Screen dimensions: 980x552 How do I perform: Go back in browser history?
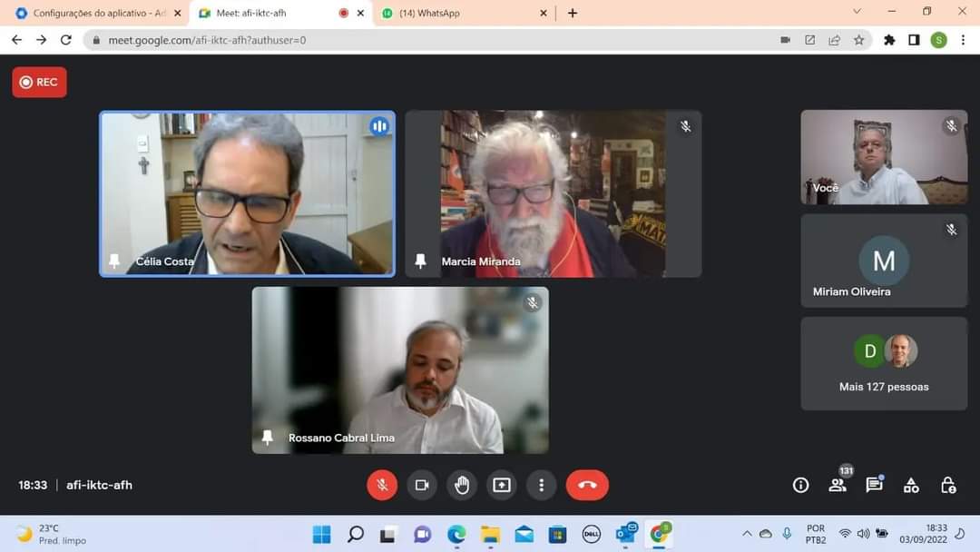[x=17, y=40]
